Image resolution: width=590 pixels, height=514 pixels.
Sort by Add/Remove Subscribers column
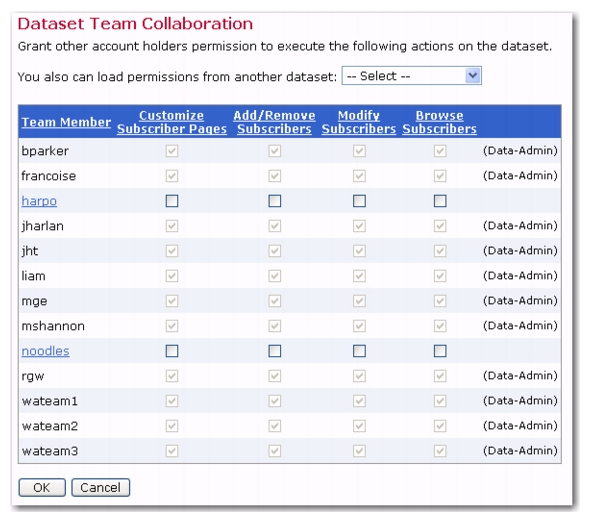274,122
